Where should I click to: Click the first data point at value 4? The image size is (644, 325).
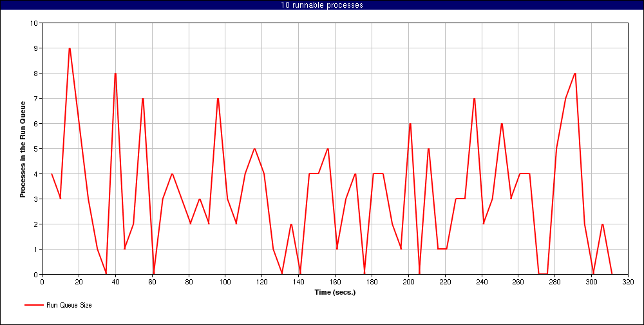pos(52,174)
